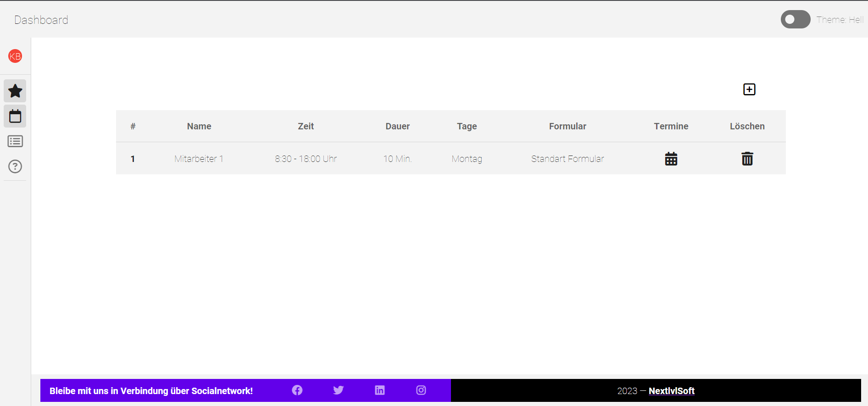Click the Dashboard title
Screen dimensions: 868x406
pyautogui.click(x=41, y=20)
